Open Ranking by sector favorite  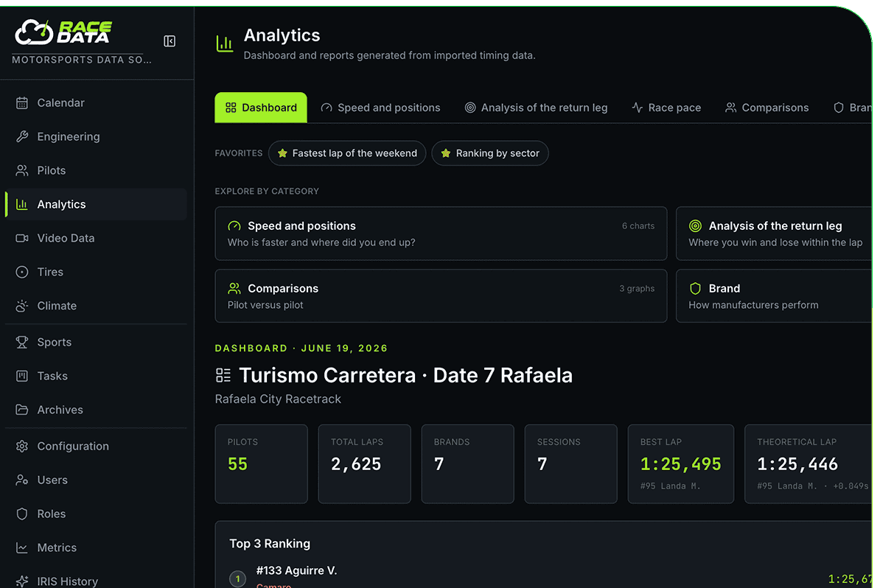tap(490, 153)
